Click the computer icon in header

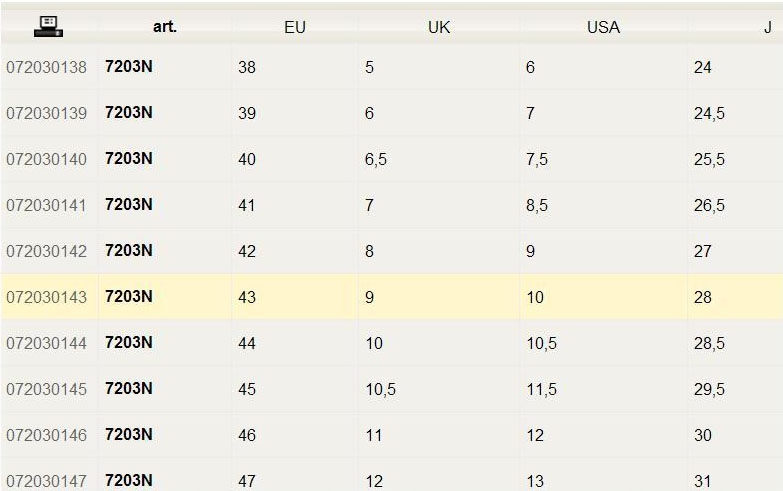(48, 26)
